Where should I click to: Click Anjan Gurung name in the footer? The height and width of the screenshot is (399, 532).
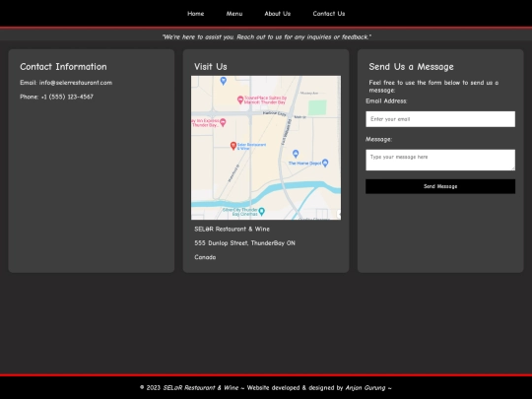[x=366, y=388]
